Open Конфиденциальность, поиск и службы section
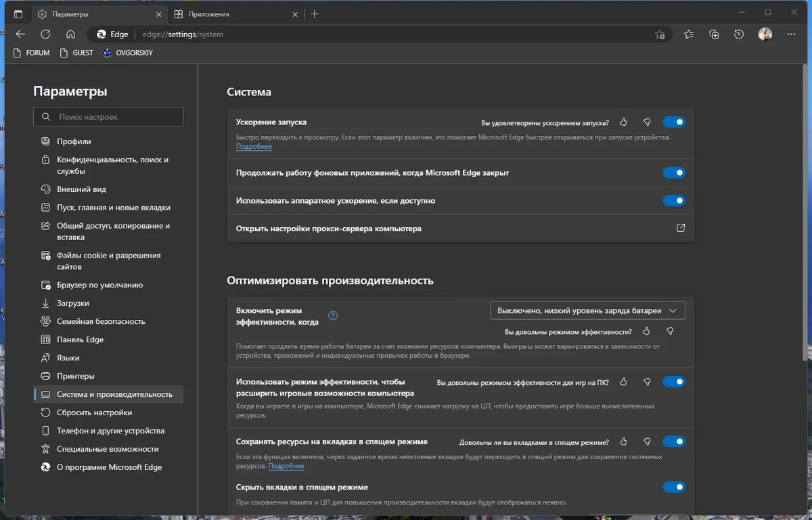812x520 pixels. pos(108,166)
